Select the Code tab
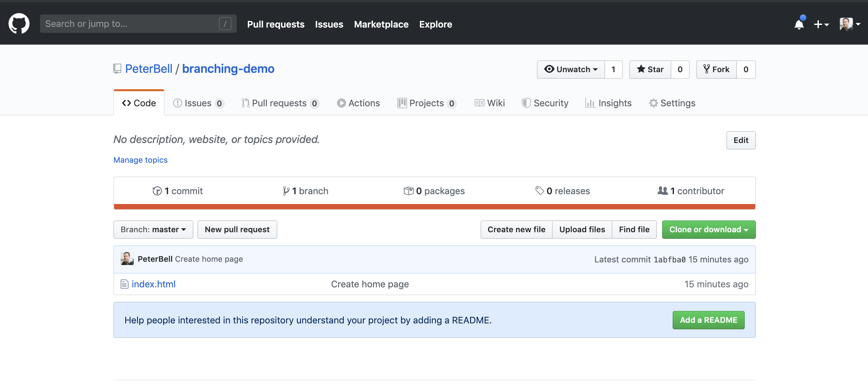This screenshot has height=389, width=868. [x=139, y=103]
